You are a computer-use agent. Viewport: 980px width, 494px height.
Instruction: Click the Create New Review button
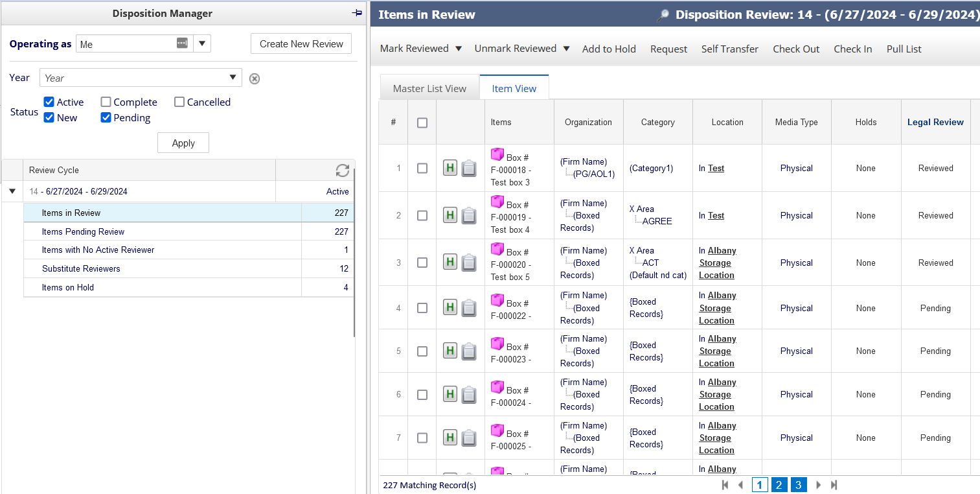tap(301, 43)
